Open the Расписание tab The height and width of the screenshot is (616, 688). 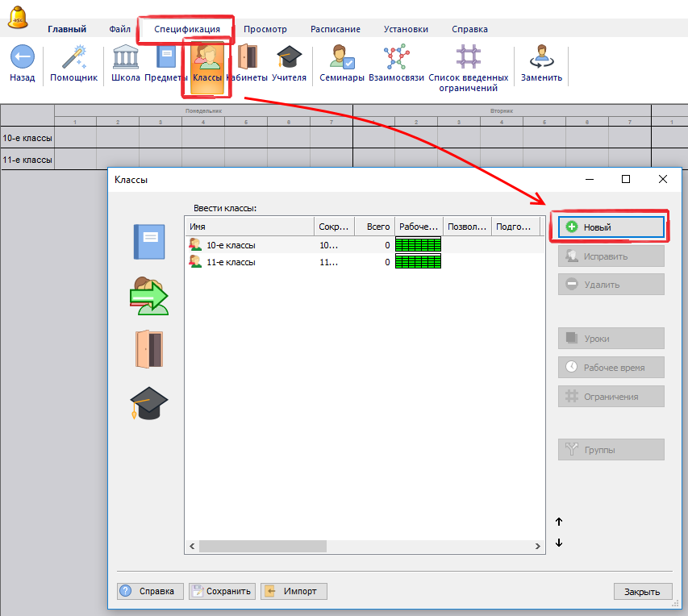point(336,29)
